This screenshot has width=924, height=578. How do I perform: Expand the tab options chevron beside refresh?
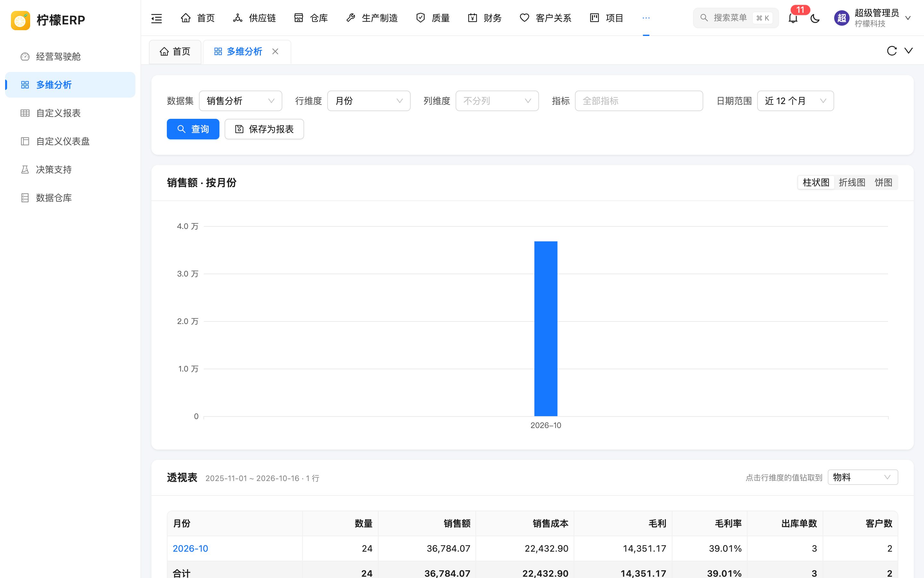909,51
